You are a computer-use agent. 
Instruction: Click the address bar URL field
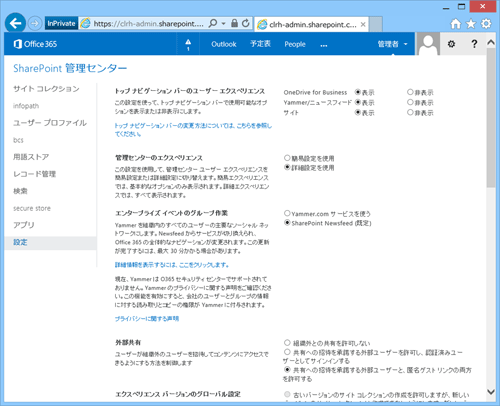(148, 24)
